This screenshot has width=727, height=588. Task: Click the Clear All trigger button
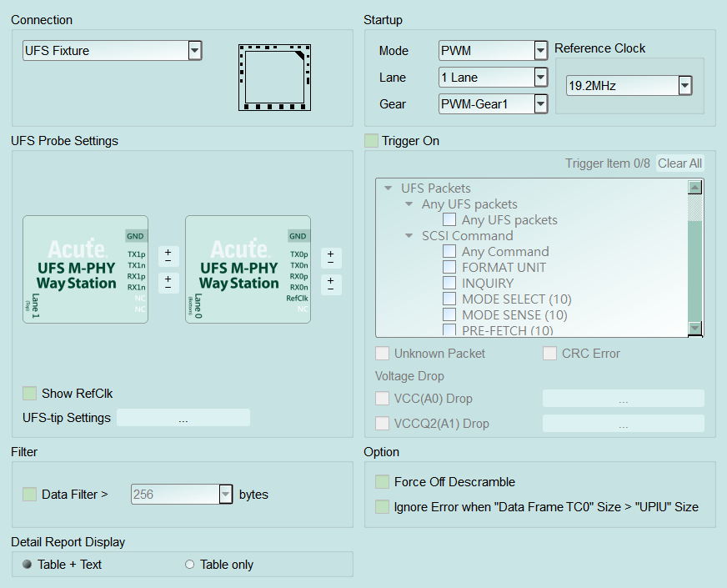[679, 163]
